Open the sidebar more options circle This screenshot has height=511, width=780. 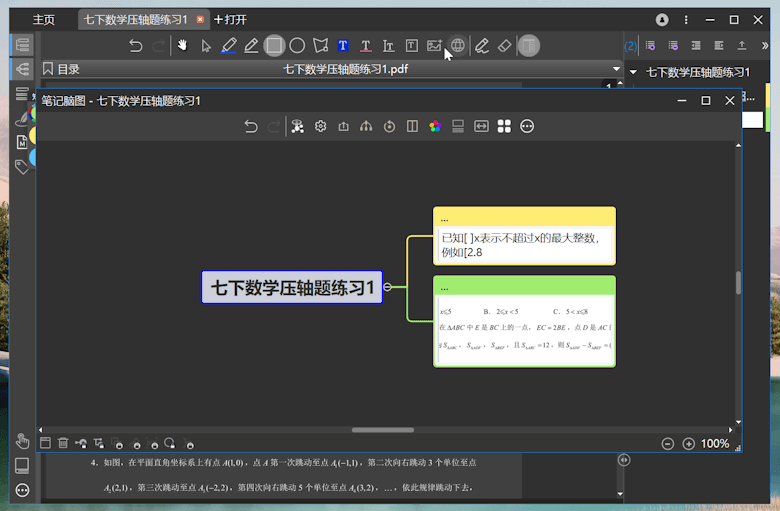click(22, 490)
